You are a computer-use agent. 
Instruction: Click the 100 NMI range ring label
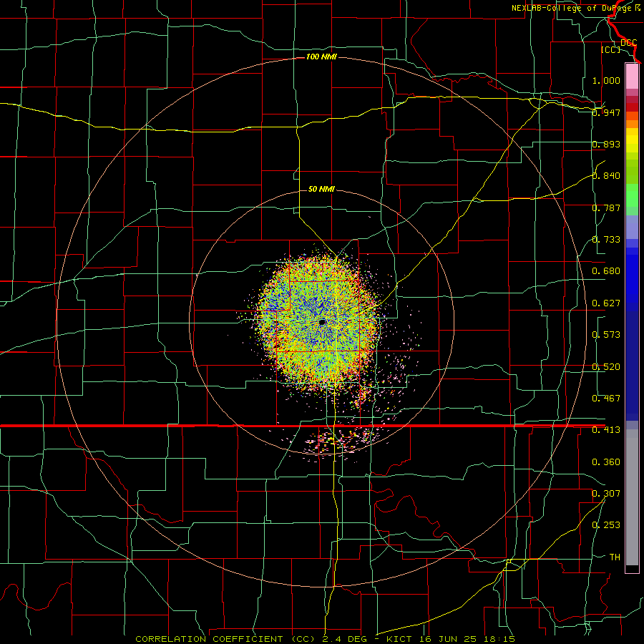pyautogui.click(x=321, y=57)
